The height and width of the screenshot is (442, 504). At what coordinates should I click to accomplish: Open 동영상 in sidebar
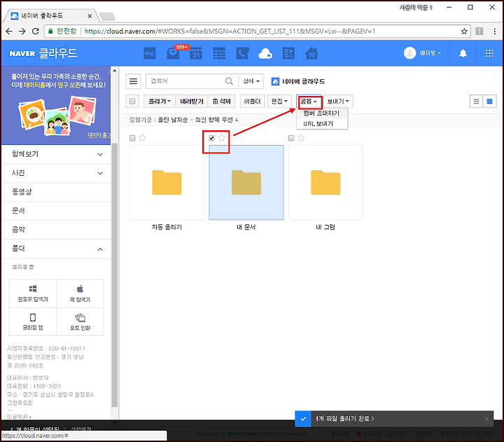coord(57,192)
